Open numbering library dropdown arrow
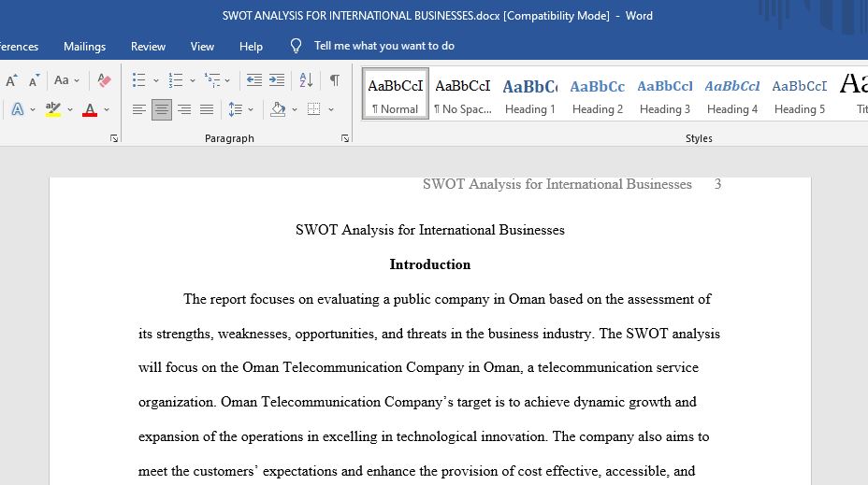This screenshot has height=485, width=868. coord(192,80)
